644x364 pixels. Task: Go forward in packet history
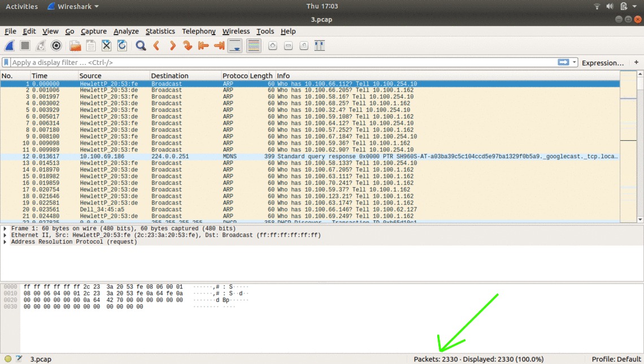(x=172, y=46)
